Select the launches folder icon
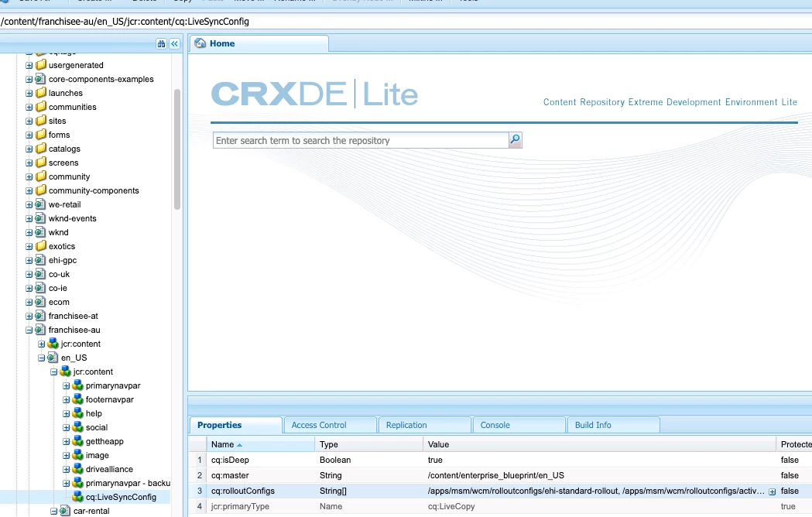The width and height of the screenshot is (812, 517). (41, 93)
